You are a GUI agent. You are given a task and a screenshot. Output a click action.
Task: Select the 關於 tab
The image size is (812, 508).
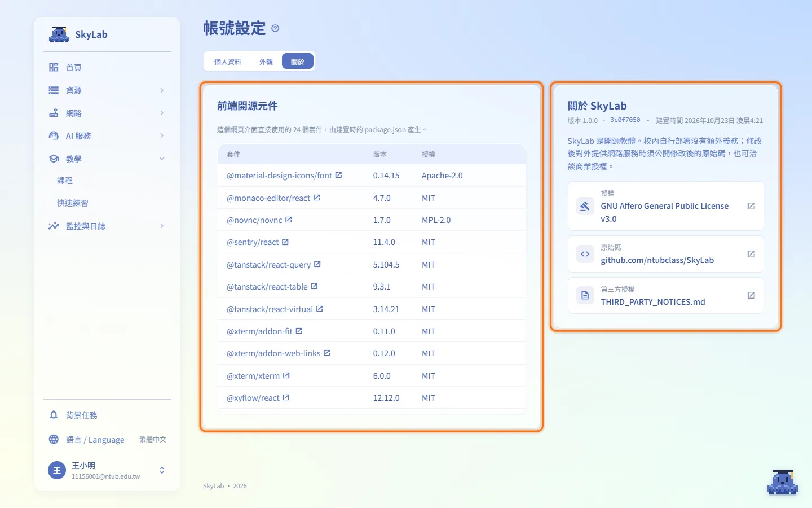298,62
